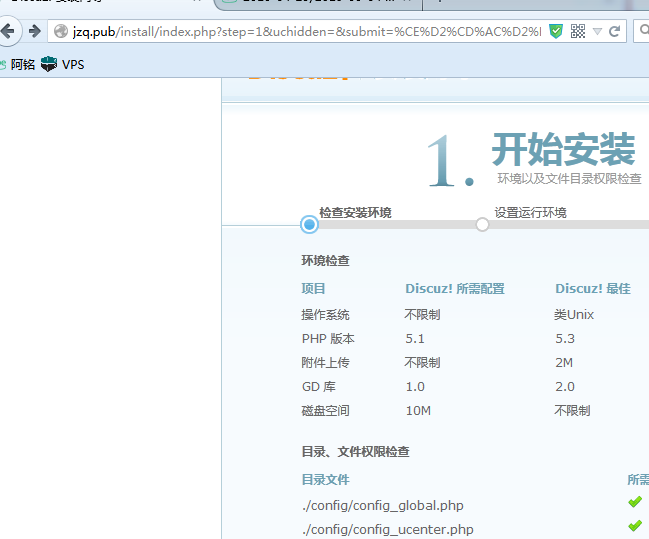The image size is (649, 539).
Task: Focus the jzq.pub URL address field
Action: (x=307, y=31)
